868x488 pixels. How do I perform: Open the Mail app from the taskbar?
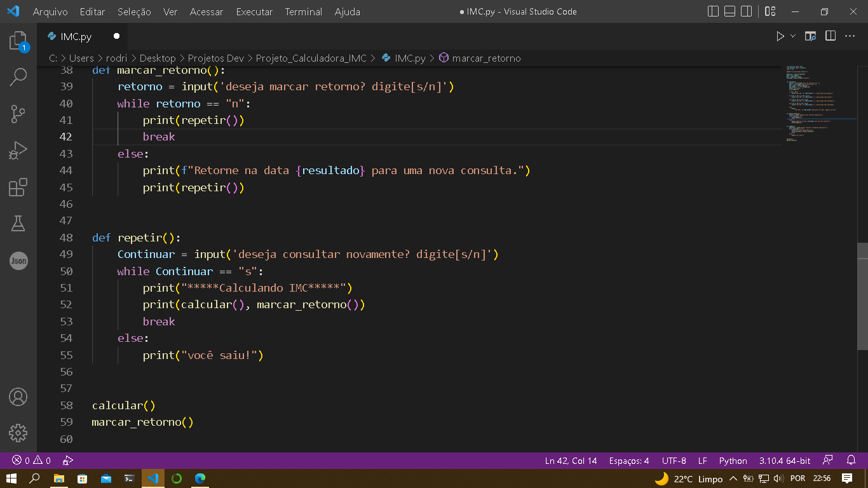[105, 478]
